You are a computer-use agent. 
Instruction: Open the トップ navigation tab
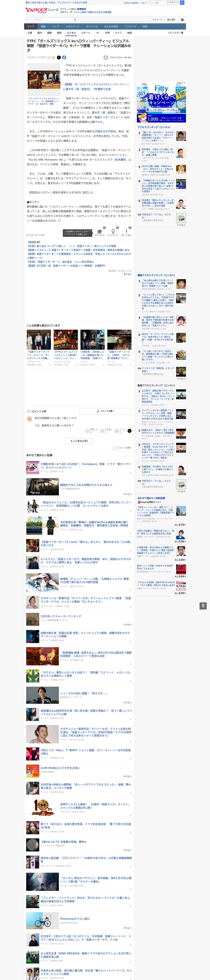(x=31, y=27)
